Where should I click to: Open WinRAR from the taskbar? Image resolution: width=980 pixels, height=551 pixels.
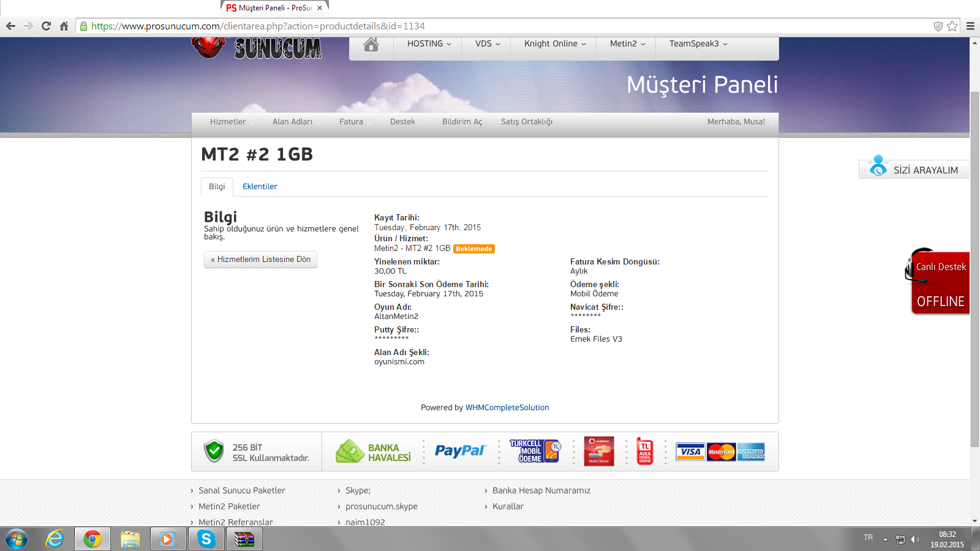coord(244,539)
